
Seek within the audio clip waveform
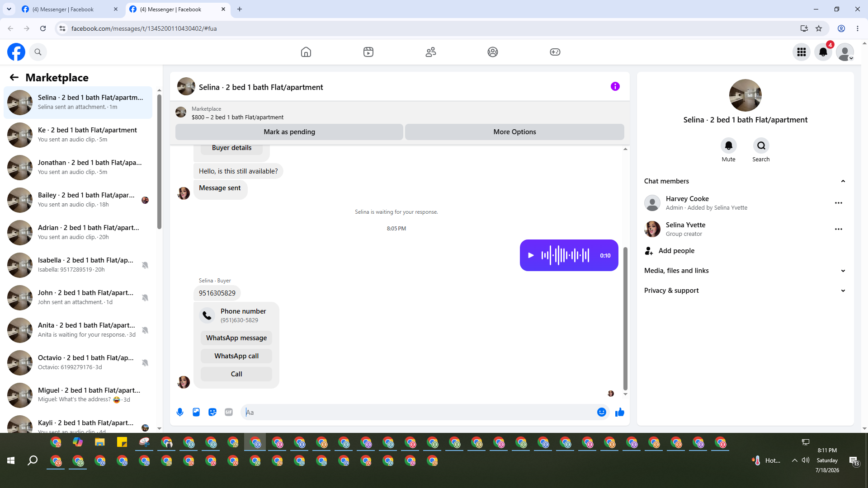coord(566,255)
